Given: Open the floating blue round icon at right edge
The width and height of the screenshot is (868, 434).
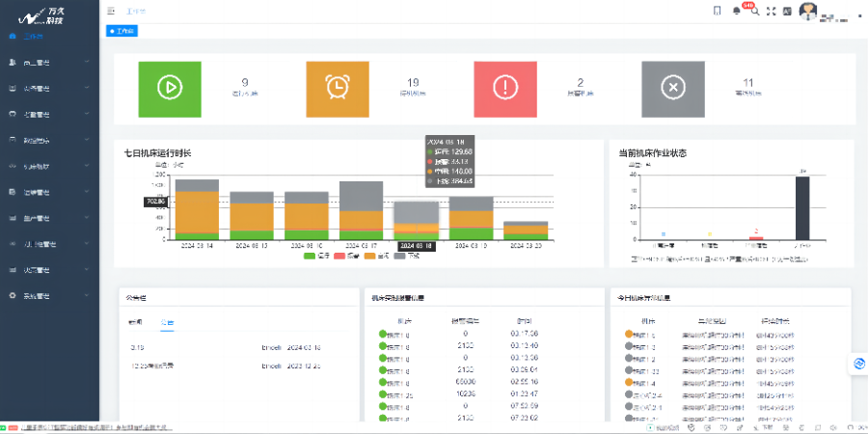Looking at the screenshot, I should pyautogui.click(x=859, y=364).
